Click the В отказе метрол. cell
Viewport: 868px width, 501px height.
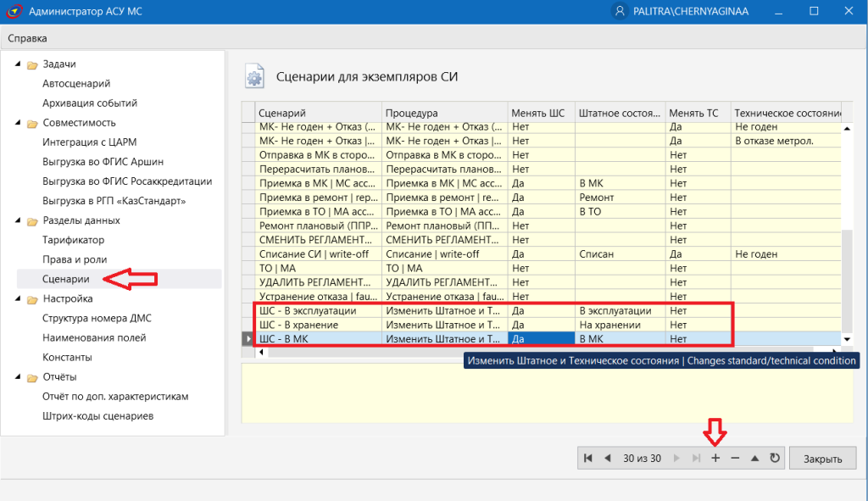(x=786, y=142)
